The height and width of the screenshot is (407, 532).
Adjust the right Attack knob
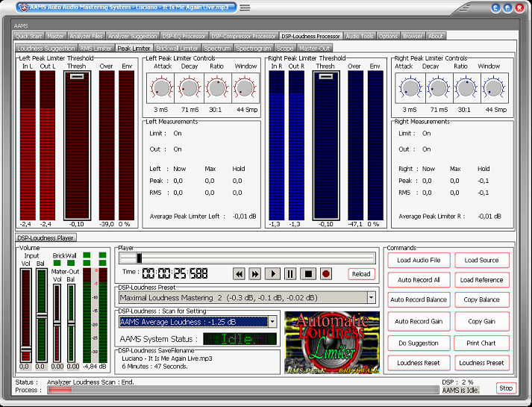[x=410, y=88]
